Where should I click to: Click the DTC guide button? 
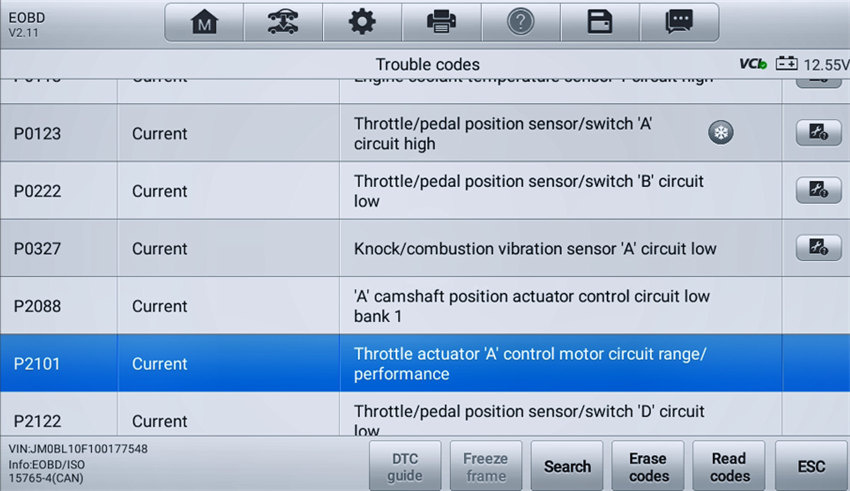[x=405, y=467]
